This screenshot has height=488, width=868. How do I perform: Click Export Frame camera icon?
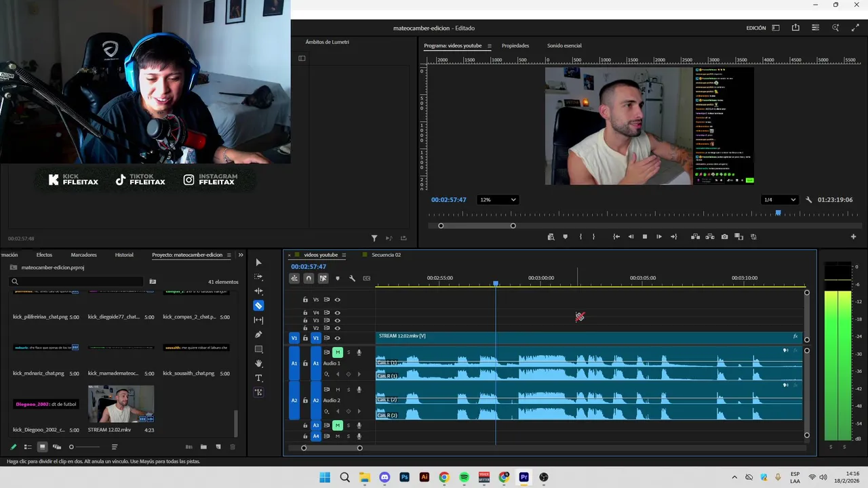(x=725, y=237)
